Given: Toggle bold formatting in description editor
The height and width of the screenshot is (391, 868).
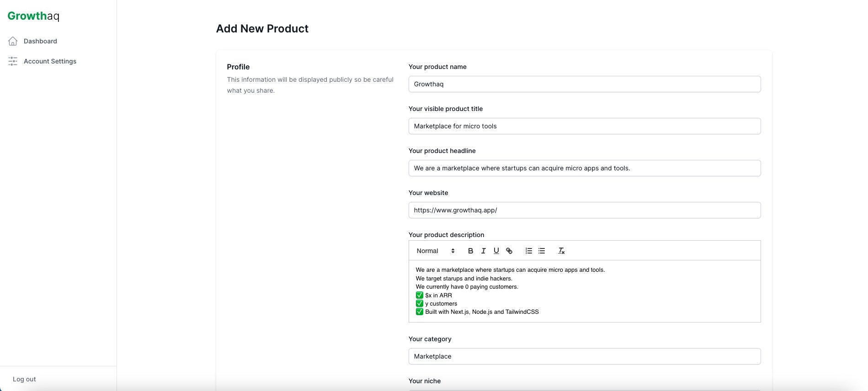Looking at the screenshot, I should pos(470,251).
